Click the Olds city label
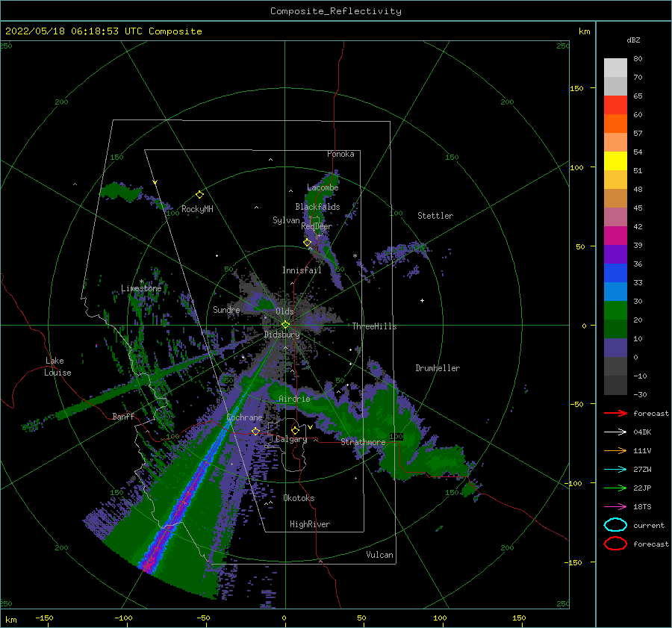 click(284, 311)
